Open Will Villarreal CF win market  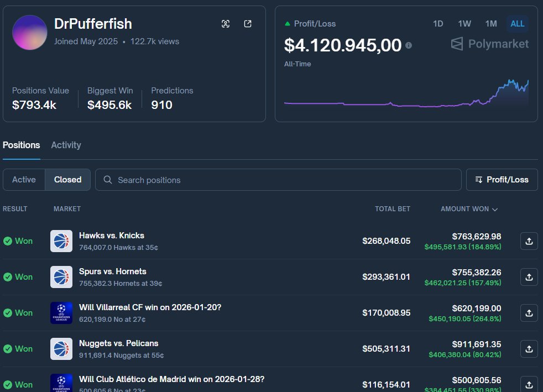pyautogui.click(x=150, y=307)
